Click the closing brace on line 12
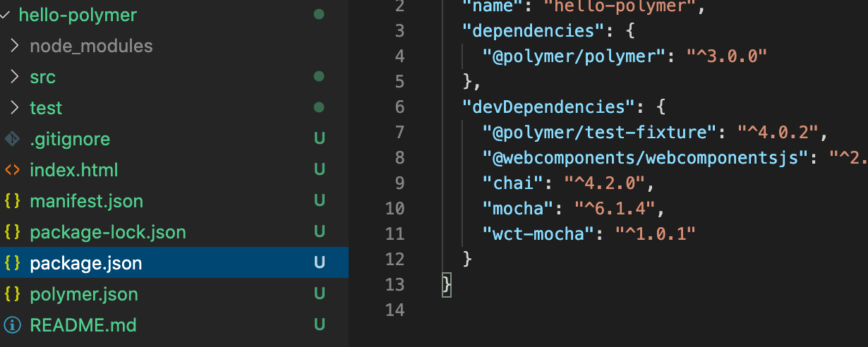The height and width of the screenshot is (347, 868). 467,259
